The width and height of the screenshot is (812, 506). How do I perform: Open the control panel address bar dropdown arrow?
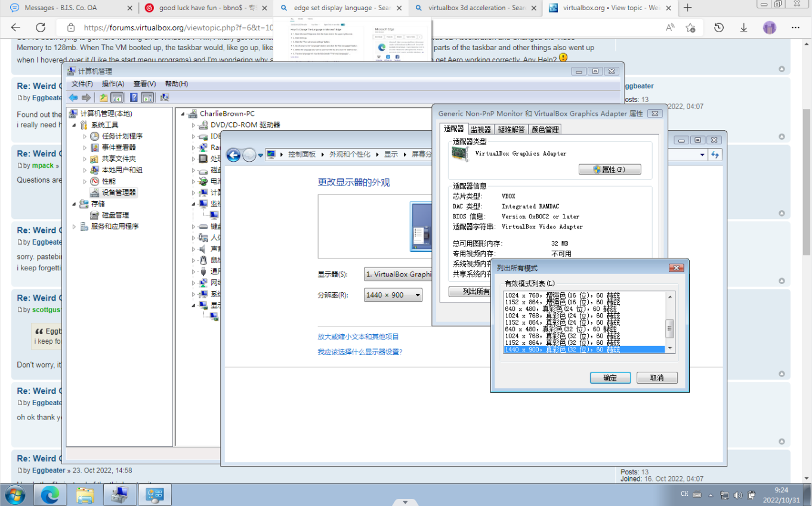pos(703,155)
